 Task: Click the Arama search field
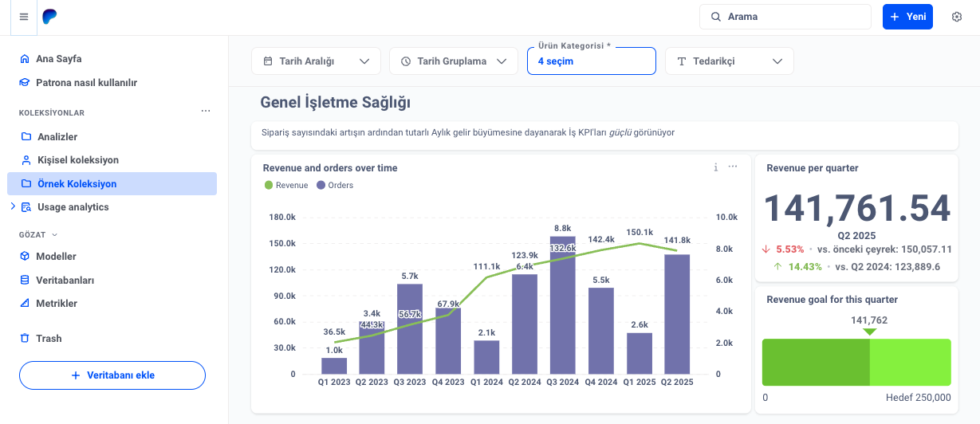[785, 17]
